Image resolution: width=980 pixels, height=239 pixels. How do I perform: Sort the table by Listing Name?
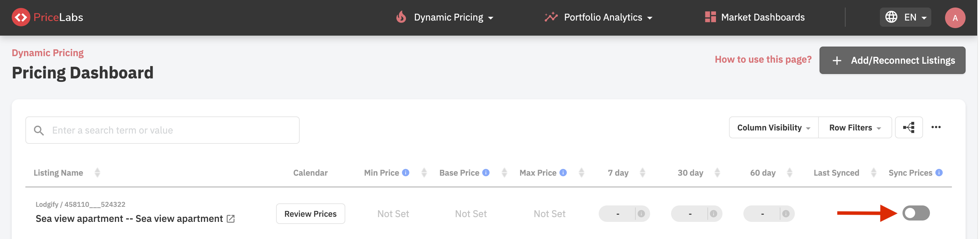pos(97,173)
